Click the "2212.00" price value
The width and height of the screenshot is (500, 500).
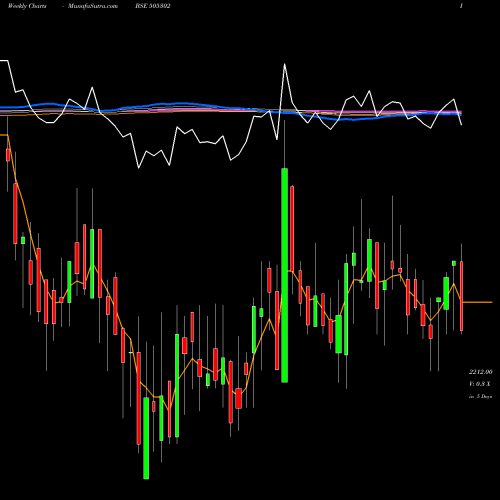pos(481,372)
